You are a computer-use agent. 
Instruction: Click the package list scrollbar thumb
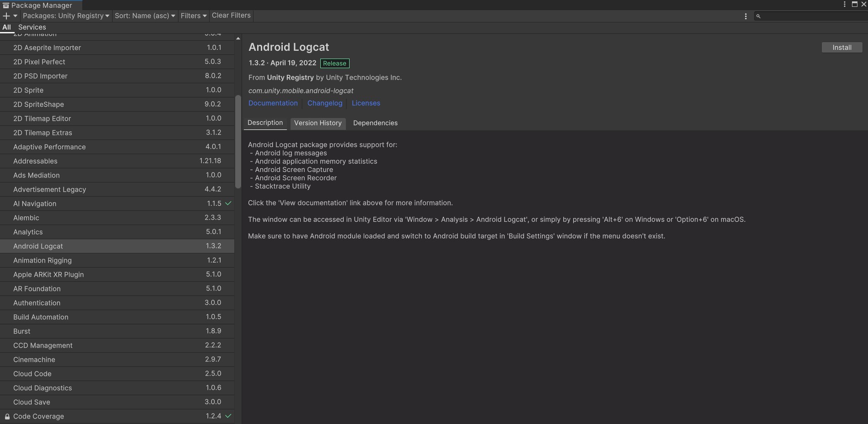238,142
